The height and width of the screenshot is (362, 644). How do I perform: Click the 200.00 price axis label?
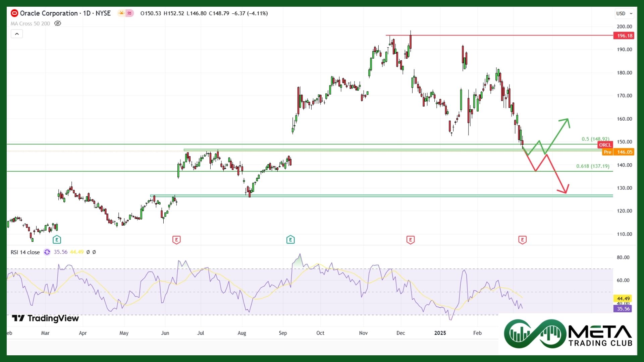624,26
